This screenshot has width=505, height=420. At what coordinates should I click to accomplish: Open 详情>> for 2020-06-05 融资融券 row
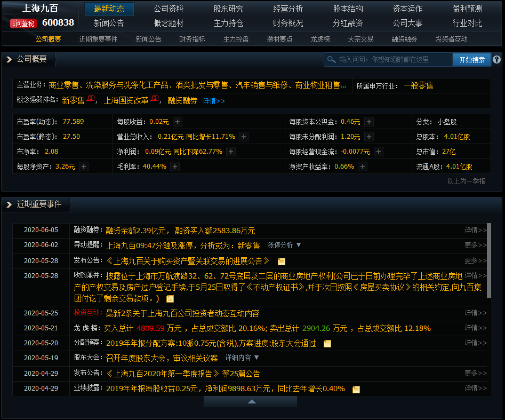pyautogui.click(x=475, y=230)
